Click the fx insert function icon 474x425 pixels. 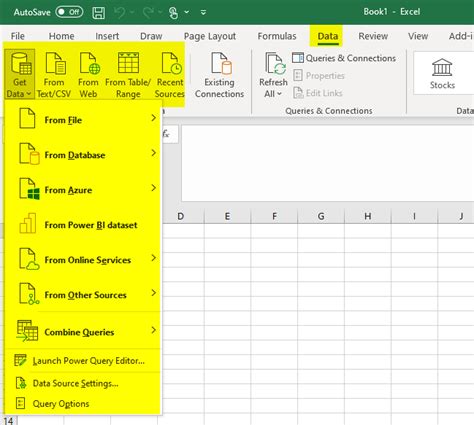click(x=166, y=134)
